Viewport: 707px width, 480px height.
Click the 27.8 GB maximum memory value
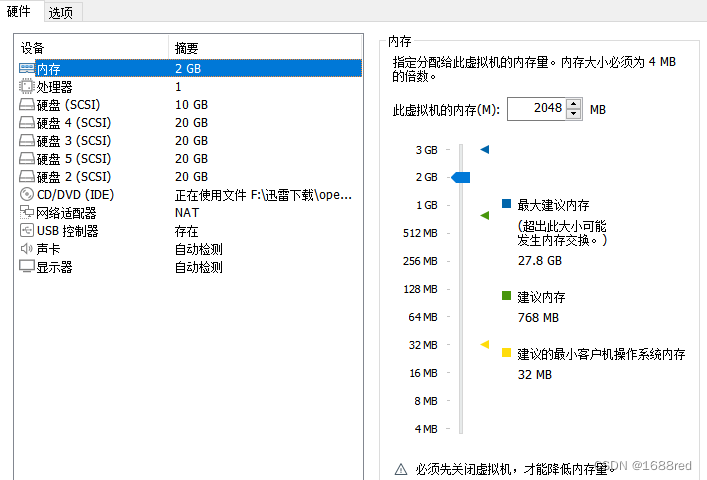pyautogui.click(x=540, y=261)
